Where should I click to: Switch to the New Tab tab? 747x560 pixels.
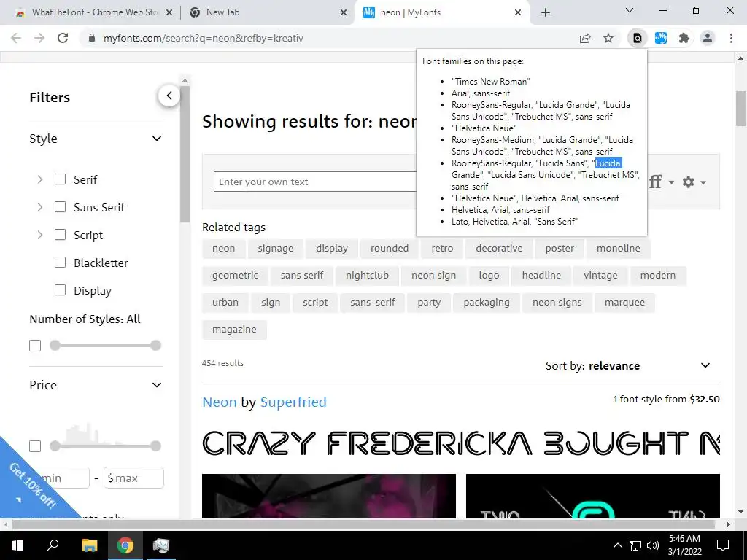coord(267,13)
